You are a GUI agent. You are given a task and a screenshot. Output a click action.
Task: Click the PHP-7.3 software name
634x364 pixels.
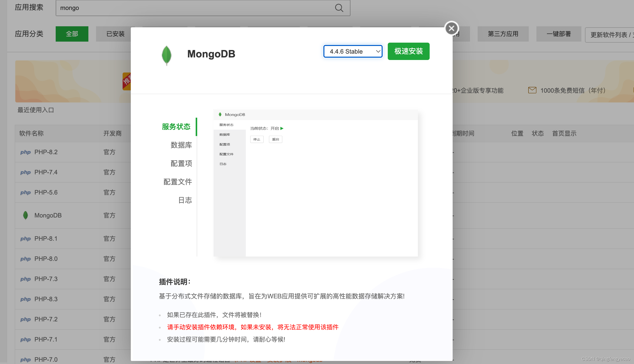click(x=46, y=279)
